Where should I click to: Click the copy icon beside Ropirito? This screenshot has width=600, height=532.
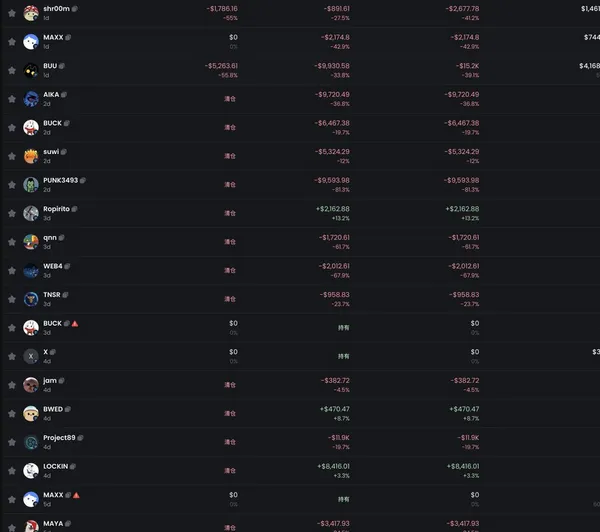click(x=75, y=209)
